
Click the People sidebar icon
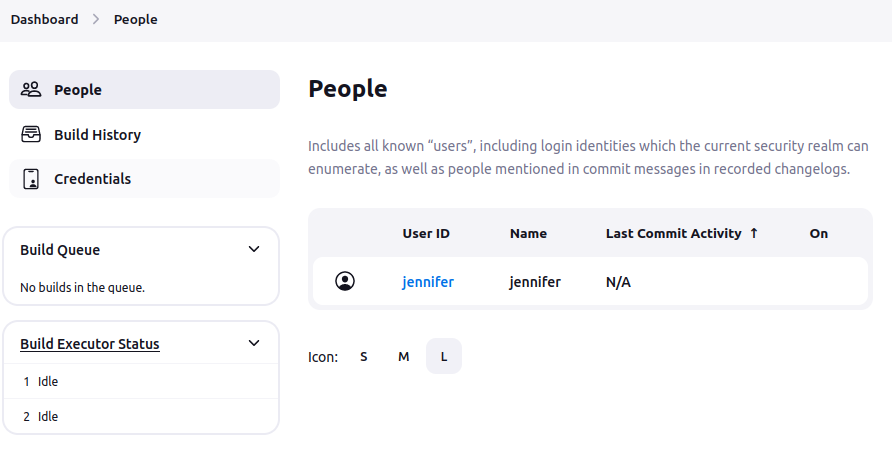point(31,89)
